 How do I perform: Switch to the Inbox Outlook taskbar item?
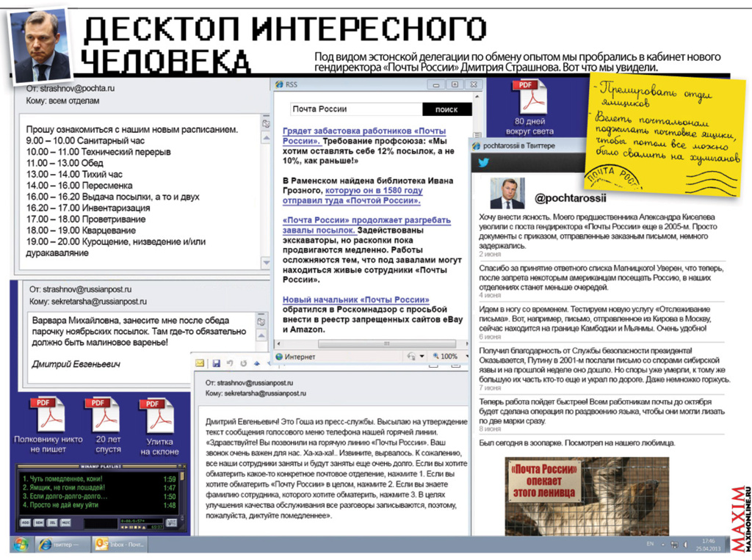click(122, 544)
